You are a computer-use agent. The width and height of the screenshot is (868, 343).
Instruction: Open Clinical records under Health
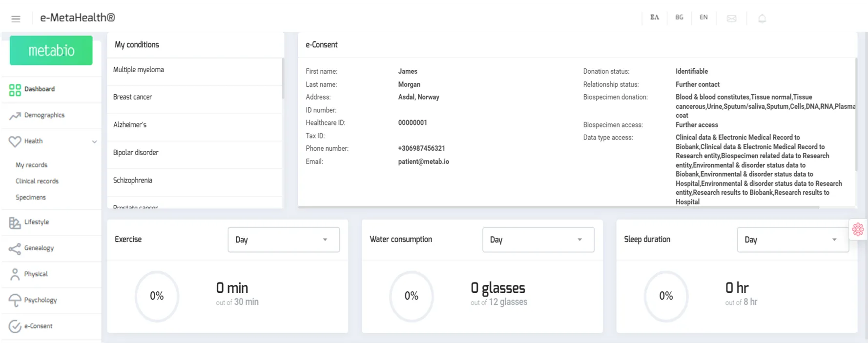click(x=37, y=181)
